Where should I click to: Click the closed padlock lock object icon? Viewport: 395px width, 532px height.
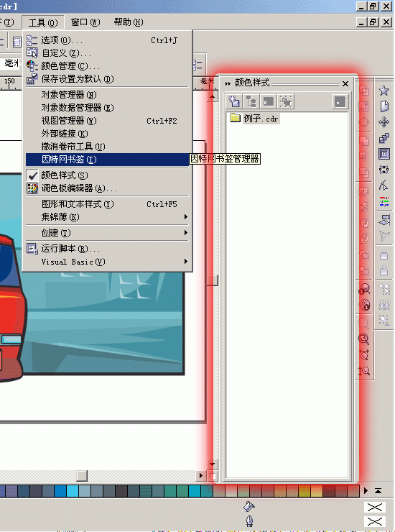[x=384, y=254]
